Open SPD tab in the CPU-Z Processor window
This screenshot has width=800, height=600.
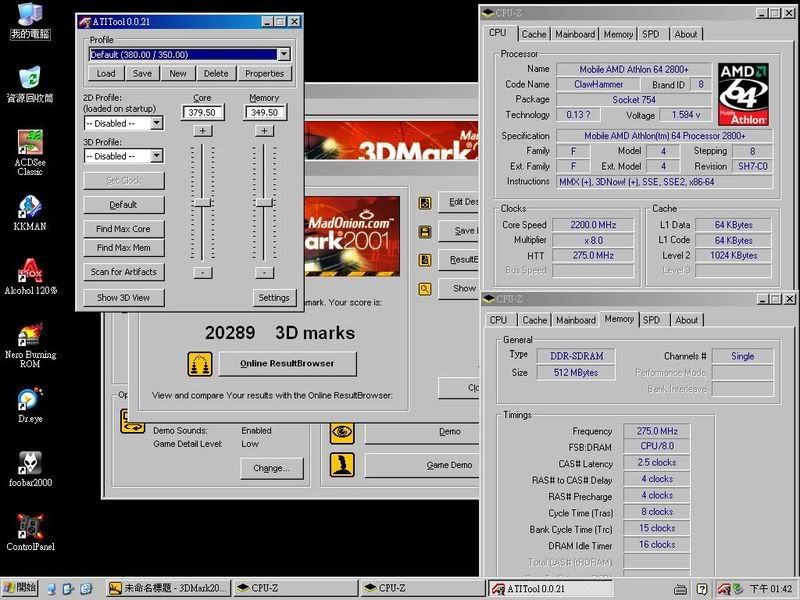pyautogui.click(x=651, y=34)
